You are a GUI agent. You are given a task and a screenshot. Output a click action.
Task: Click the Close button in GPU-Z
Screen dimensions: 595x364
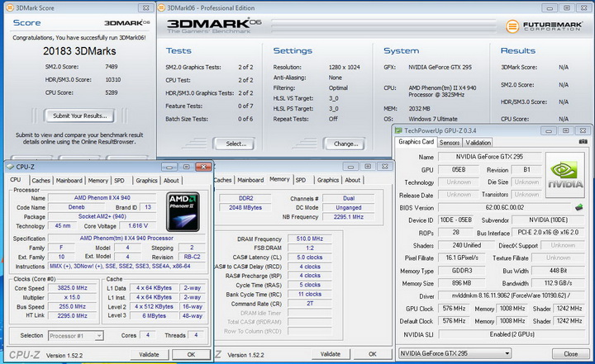[x=570, y=354]
